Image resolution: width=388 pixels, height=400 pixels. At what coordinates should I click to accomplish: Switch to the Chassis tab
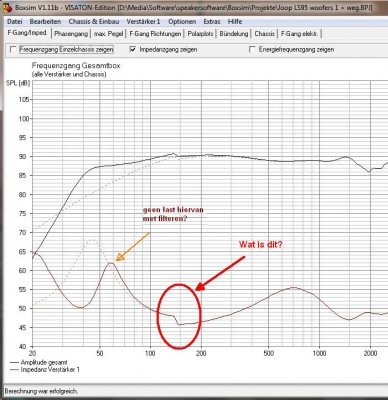coord(264,34)
